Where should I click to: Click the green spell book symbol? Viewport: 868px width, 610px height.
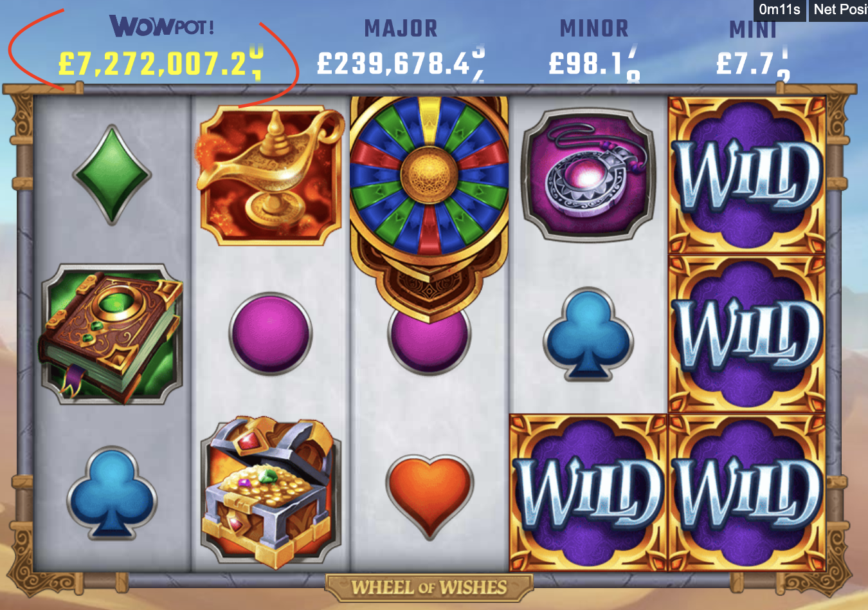(112, 334)
